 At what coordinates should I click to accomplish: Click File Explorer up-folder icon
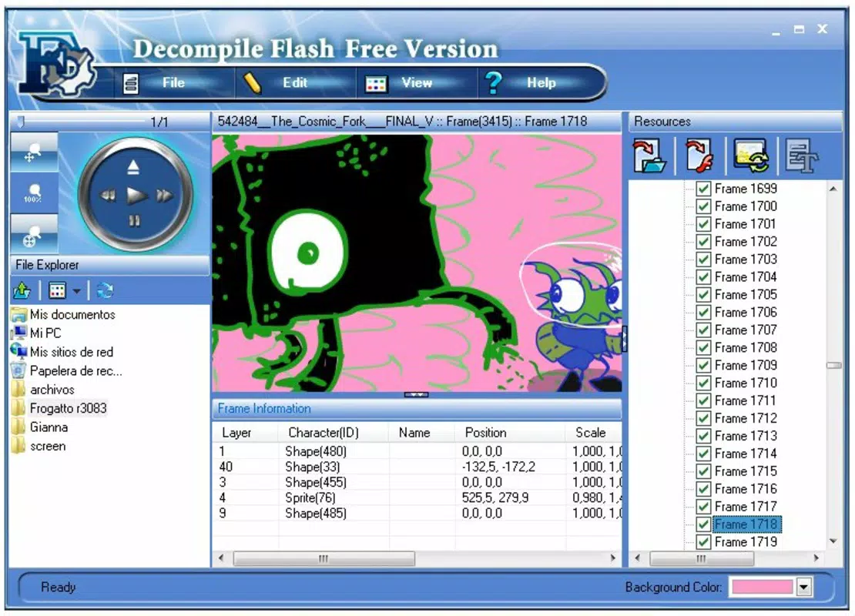(x=22, y=290)
